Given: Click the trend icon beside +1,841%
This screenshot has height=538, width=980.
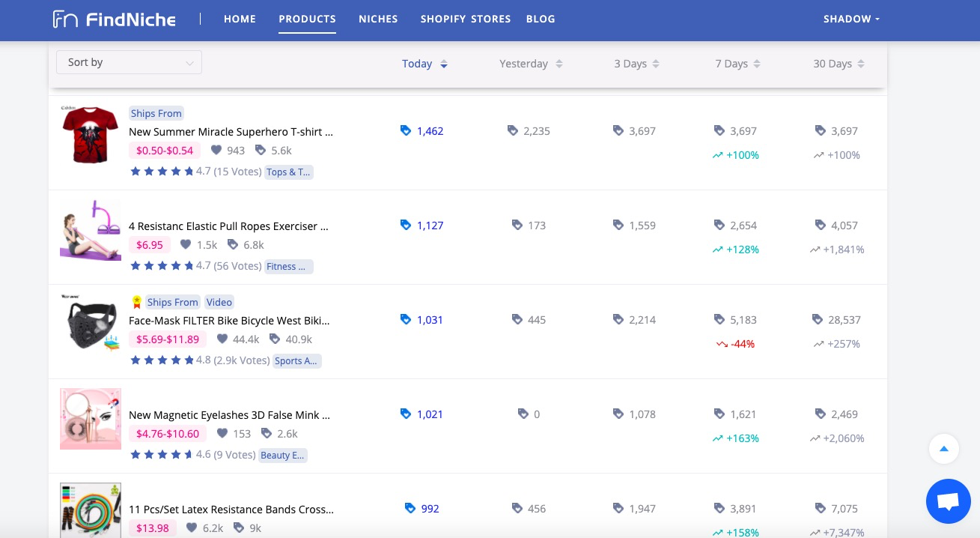Looking at the screenshot, I should (x=815, y=250).
